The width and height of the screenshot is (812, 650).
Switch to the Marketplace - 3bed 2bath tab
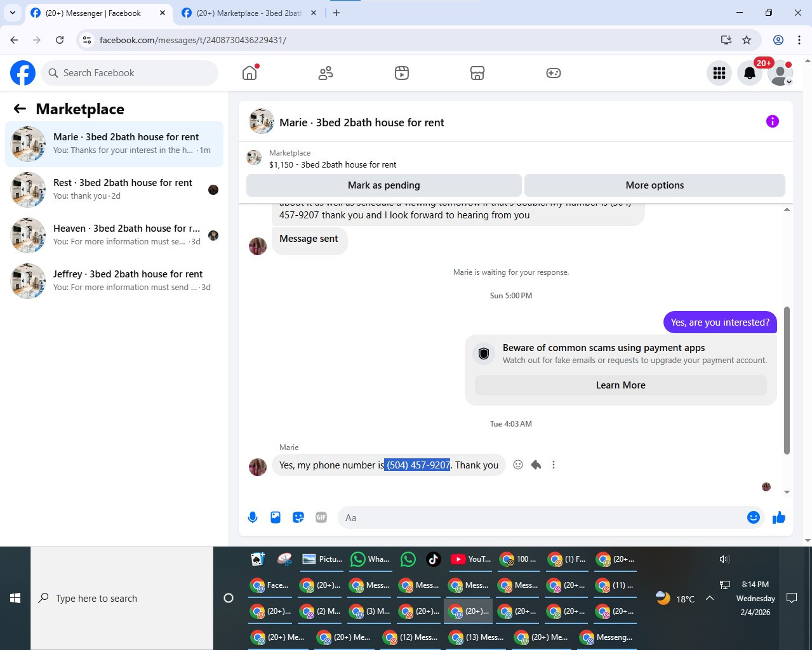click(x=249, y=13)
